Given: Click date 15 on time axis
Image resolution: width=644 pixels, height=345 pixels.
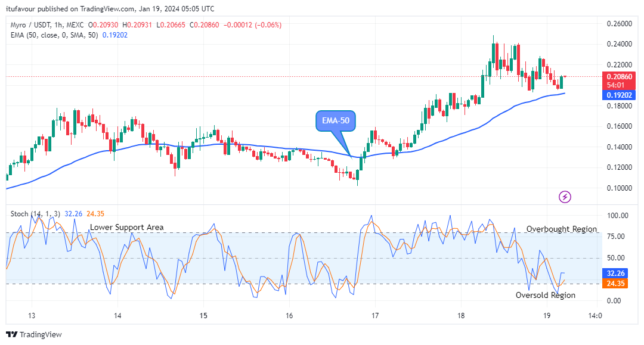Looking at the screenshot, I should pos(203,315).
